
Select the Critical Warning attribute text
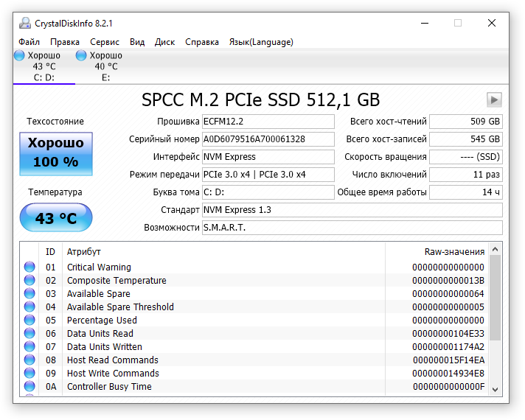tap(99, 267)
